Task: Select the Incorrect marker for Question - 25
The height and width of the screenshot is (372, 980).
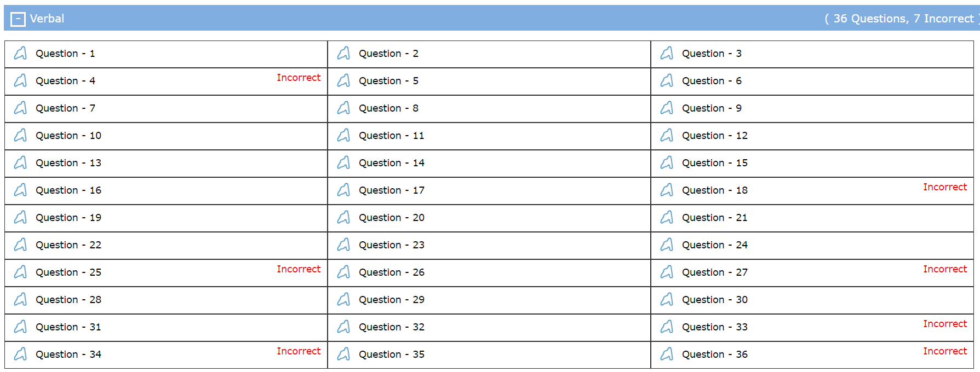Action: click(299, 269)
